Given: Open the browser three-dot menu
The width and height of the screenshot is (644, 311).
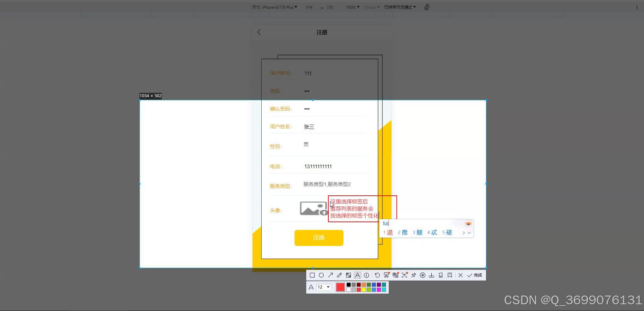Looking at the screenshot, I should tap(638, 7).
